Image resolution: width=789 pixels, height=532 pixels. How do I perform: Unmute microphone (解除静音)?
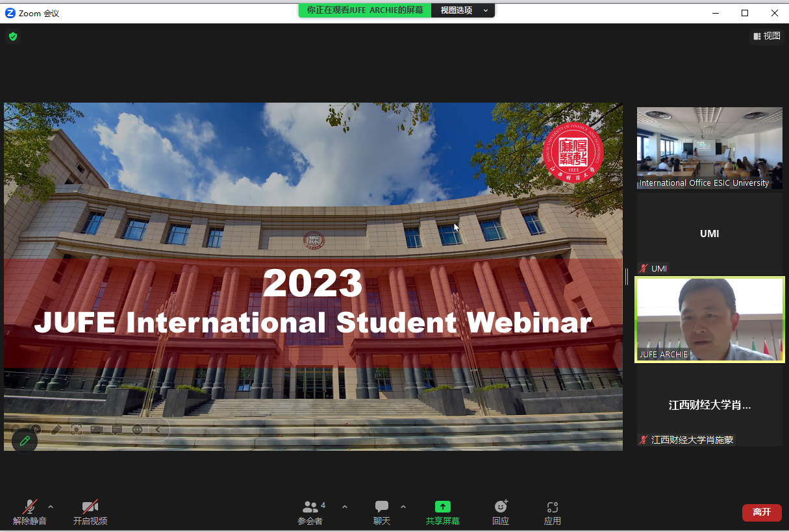point(30,512)
